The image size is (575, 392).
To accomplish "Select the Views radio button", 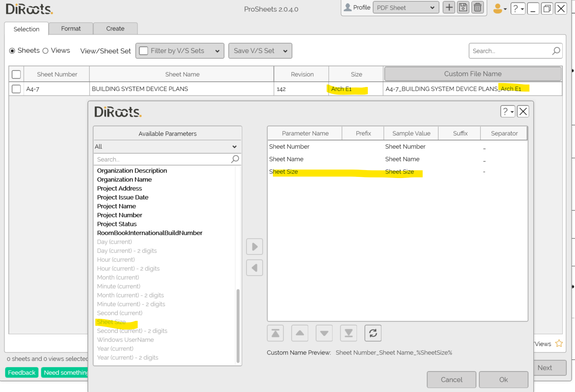I will click(46, 51).
